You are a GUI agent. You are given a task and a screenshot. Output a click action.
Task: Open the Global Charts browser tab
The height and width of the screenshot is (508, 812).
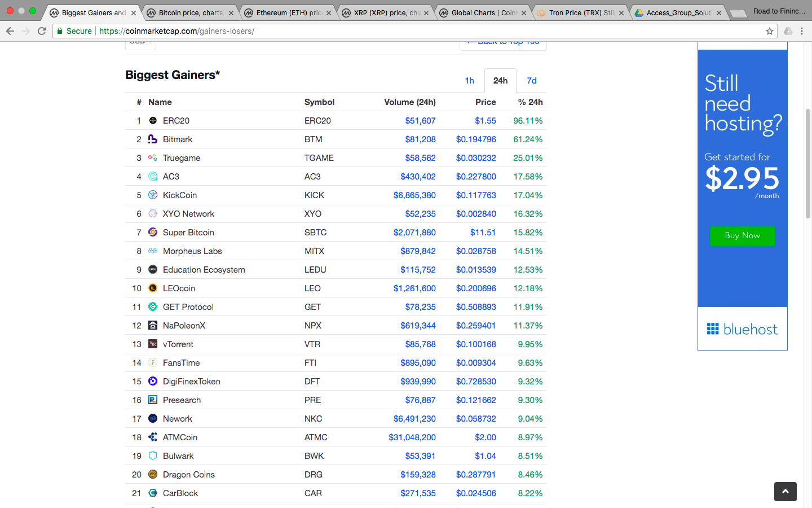click(x=484, y=12)
